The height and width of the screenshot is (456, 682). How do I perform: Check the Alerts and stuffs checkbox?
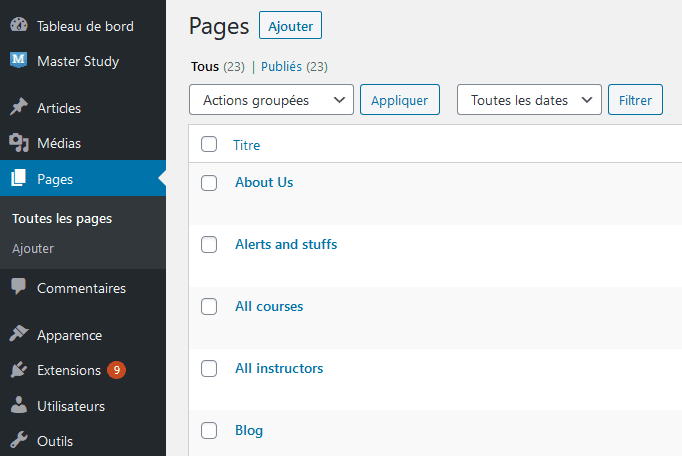point(209,245)
